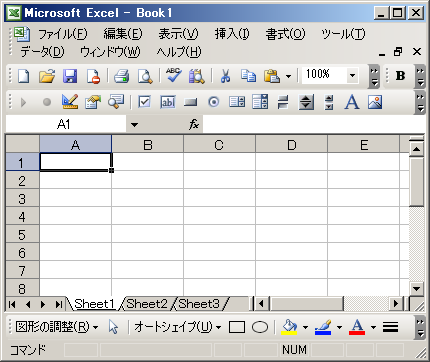
Task: Open the ヘルプ(H) menu
Action: point(179,52)
